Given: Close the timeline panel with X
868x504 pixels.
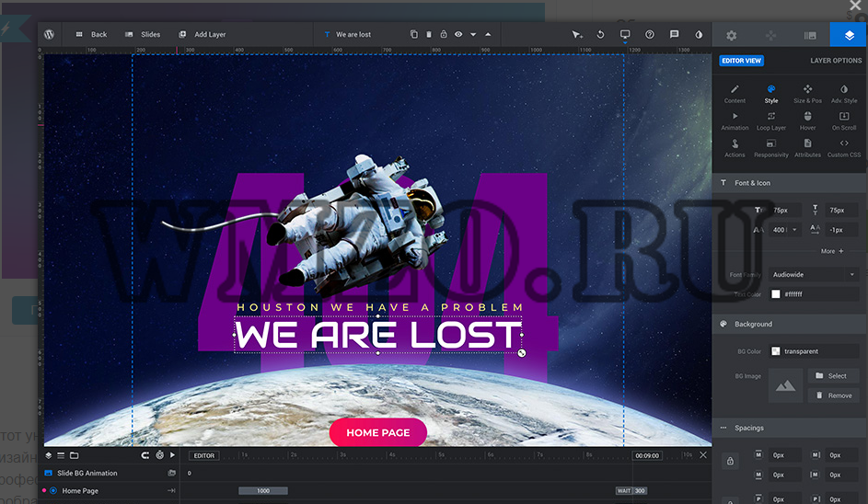Looking at the screenshot, I should tap(703, 454).
